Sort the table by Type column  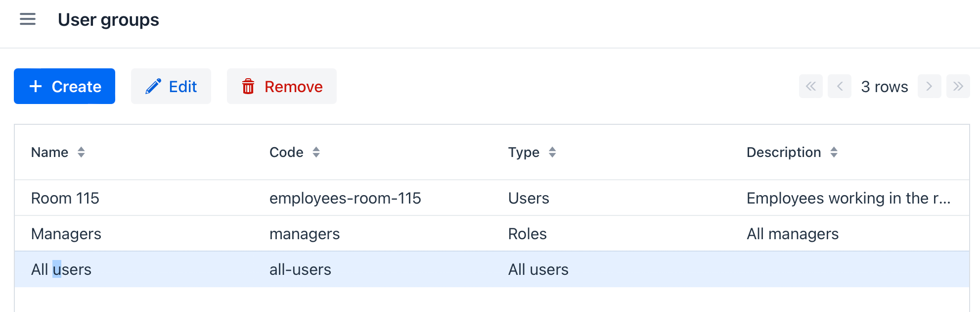coord(552,152)
